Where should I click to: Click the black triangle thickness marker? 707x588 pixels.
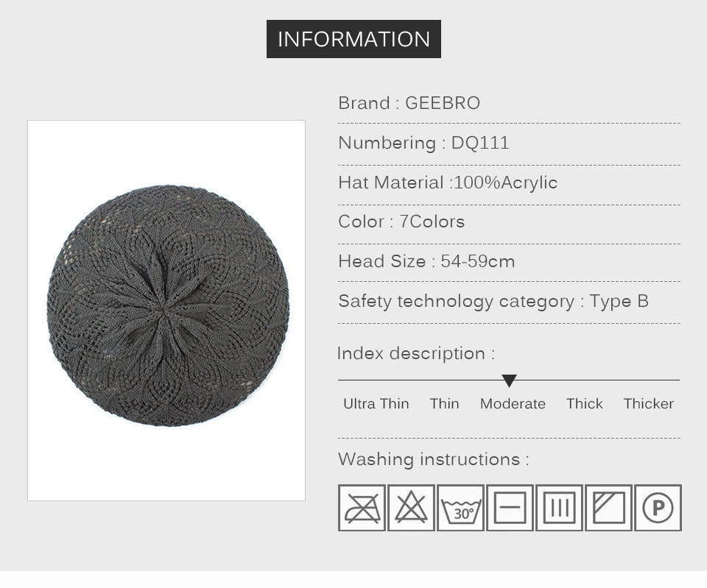click(x=509, y=380)
